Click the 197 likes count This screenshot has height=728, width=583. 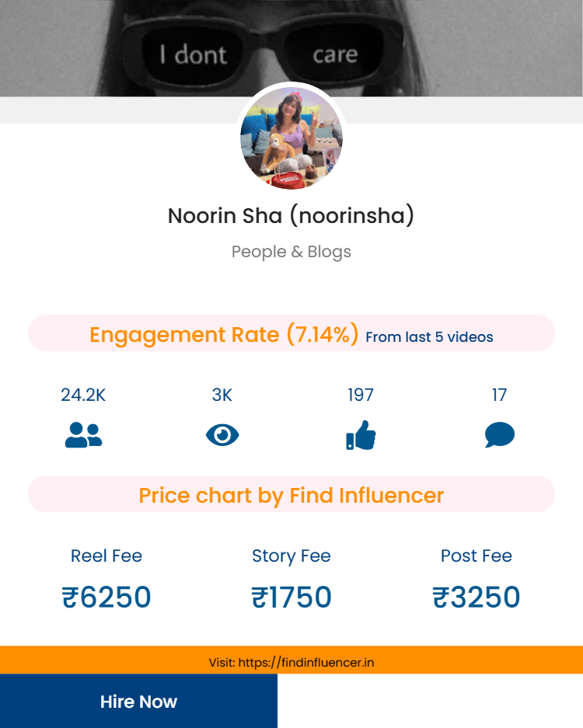[x=361, y=395]
